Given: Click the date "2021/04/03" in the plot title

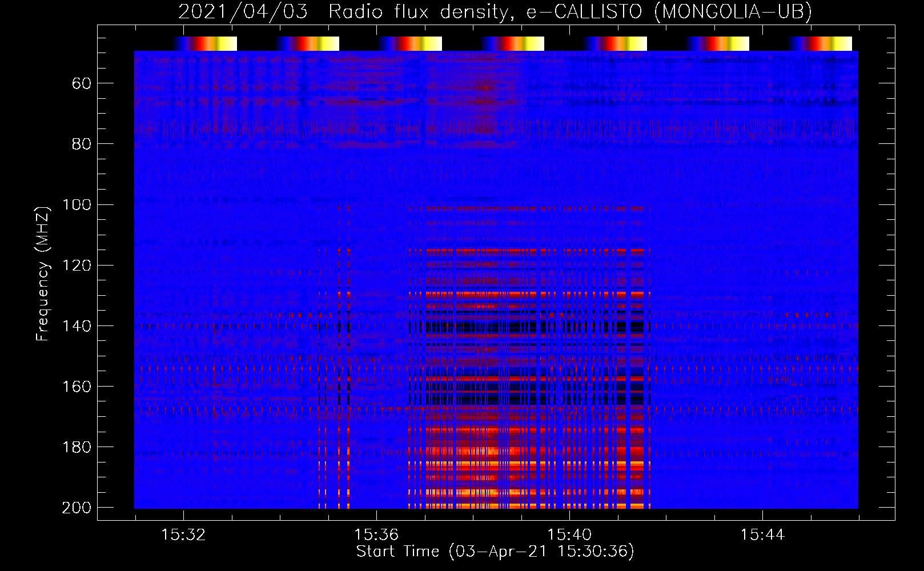Looking at the screenshot, I should point(243,12).
